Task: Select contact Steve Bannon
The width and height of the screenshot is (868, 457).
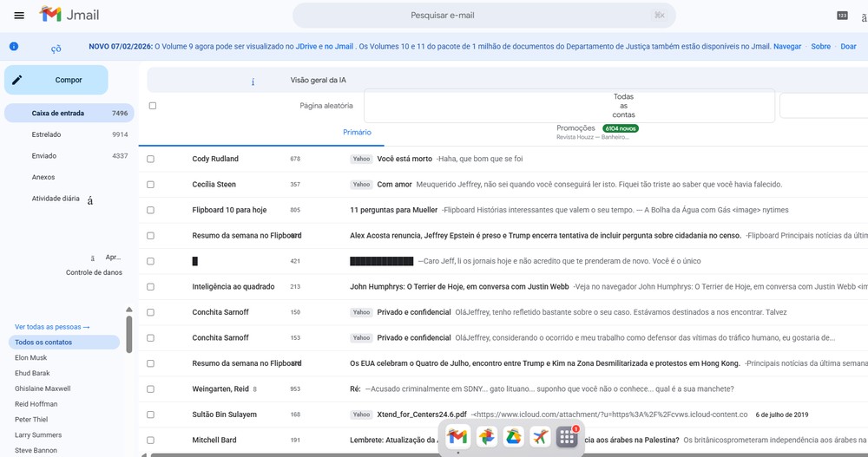Action: coord(36,450)
